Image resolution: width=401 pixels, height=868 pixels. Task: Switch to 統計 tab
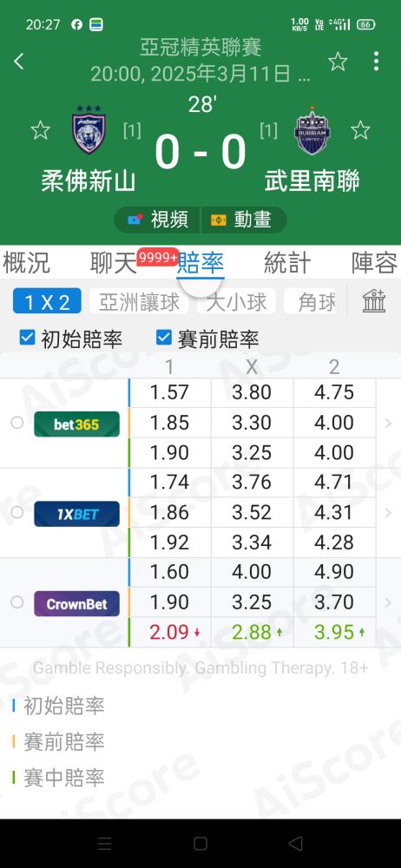287,263
